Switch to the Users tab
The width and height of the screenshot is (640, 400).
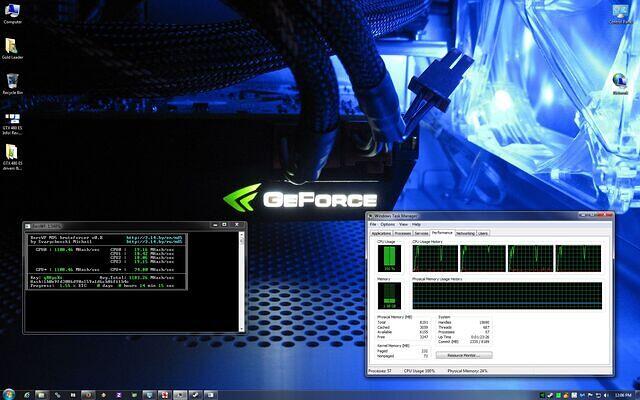tap(483, 233)
